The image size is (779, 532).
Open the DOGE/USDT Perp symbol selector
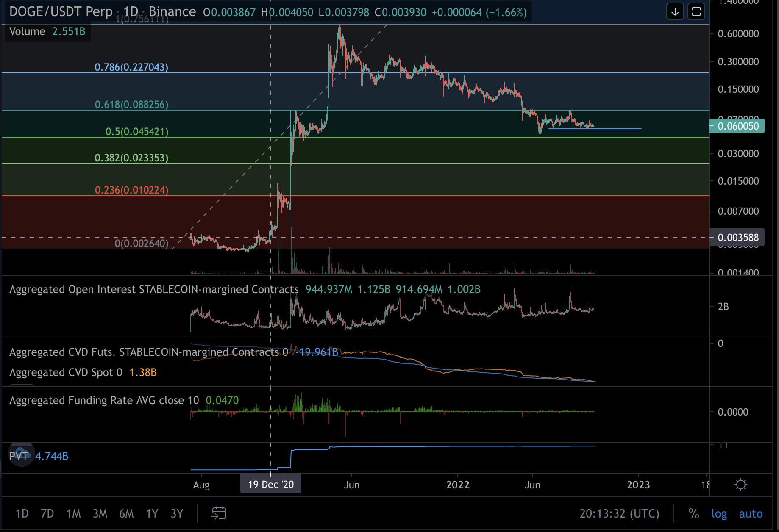pyautogui.click(x=61, y=12)
